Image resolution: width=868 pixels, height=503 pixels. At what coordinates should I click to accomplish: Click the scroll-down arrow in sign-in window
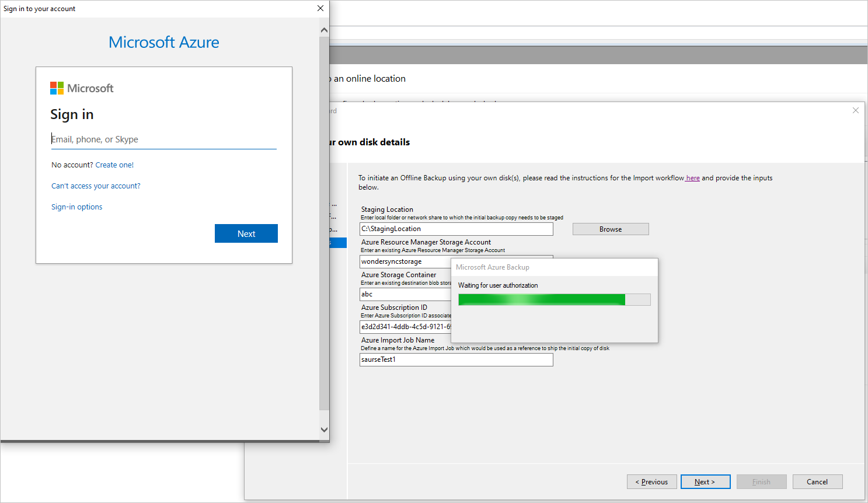[323, 429]
